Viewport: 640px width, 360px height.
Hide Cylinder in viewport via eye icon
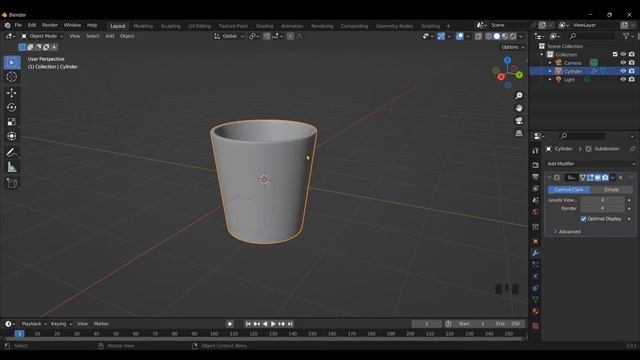(623, 71)
